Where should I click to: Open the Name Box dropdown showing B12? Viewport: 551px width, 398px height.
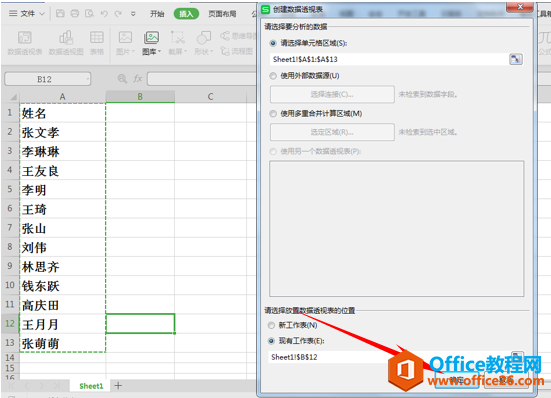tap(87, 79)
